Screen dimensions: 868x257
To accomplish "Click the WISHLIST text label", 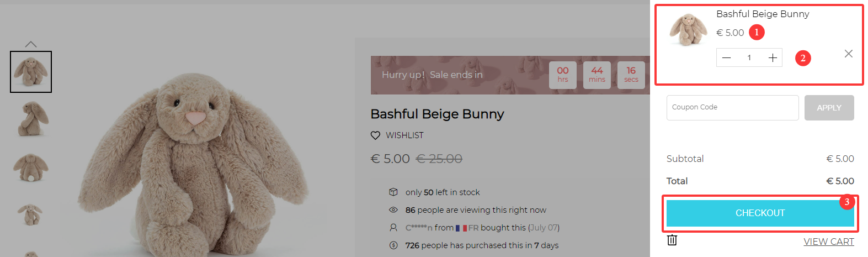I will click(404, 135).
